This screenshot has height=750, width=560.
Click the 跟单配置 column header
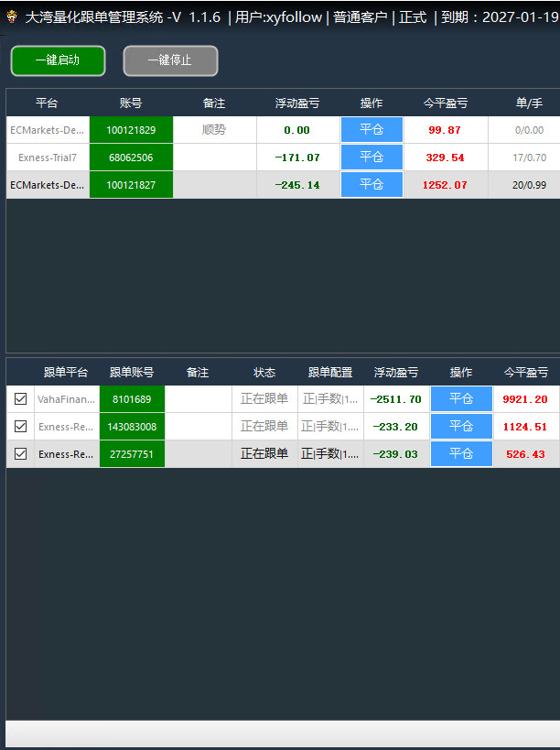330,372
